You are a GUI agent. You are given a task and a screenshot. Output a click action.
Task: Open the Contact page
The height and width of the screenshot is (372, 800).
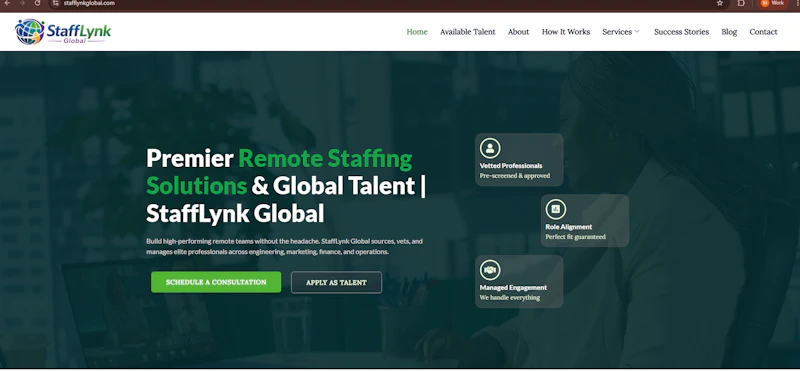coord(763,32)
